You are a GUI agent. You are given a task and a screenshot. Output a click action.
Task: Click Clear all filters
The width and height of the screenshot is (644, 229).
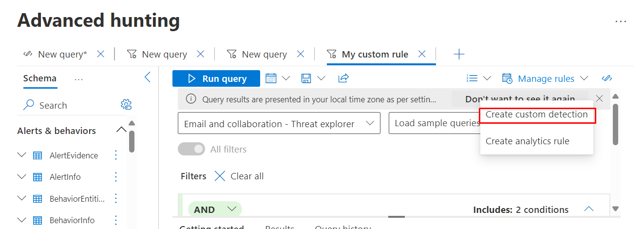tap(239, 176)
